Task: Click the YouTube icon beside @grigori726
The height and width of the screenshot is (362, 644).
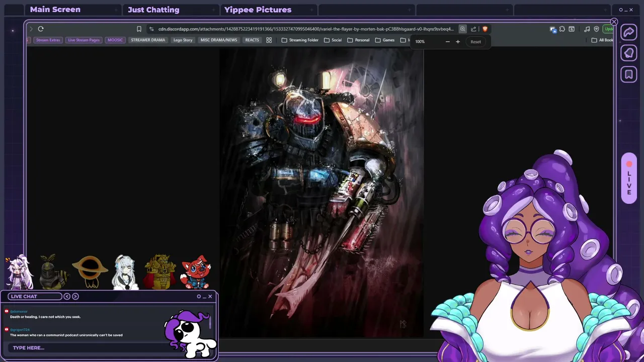Action: click(x=7, y=329)
